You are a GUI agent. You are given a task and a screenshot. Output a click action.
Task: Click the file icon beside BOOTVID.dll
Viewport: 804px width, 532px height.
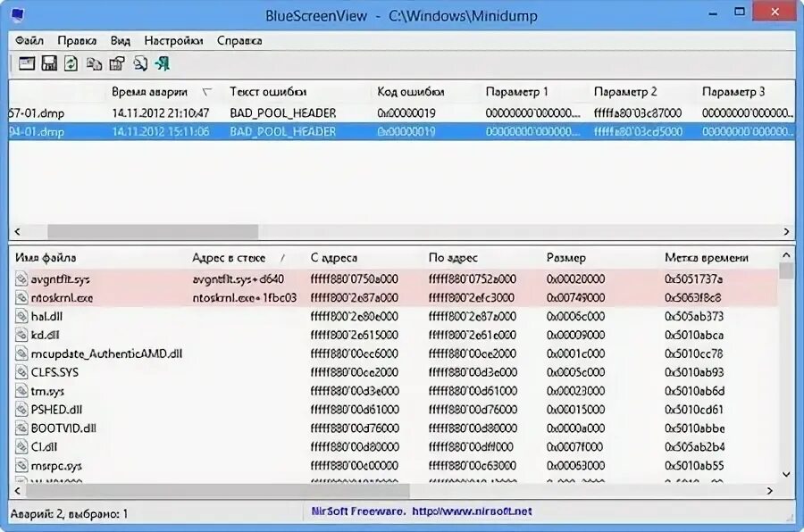tap(21, 428)
